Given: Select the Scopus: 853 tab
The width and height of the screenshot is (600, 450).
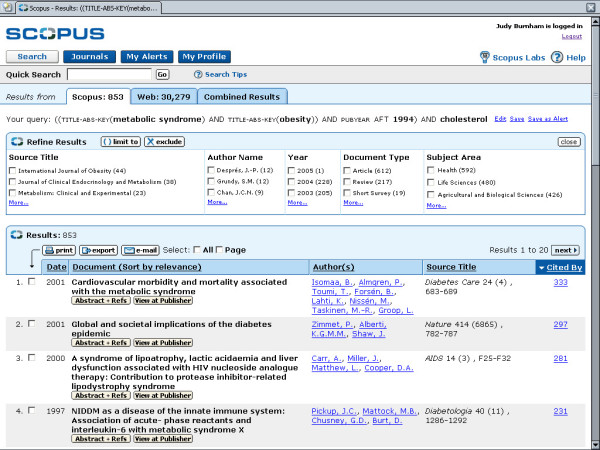Looking at the screenshot, I should pyautogui.click(x=98, y=97).
